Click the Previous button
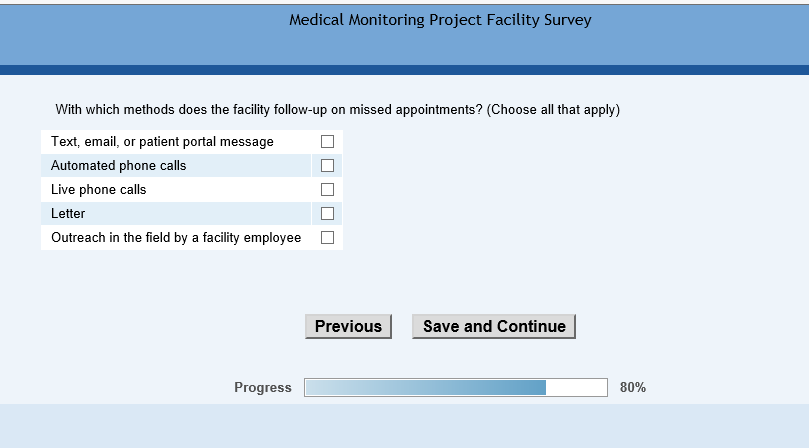The height and width of the screenshot is (448, 809). 348,326
